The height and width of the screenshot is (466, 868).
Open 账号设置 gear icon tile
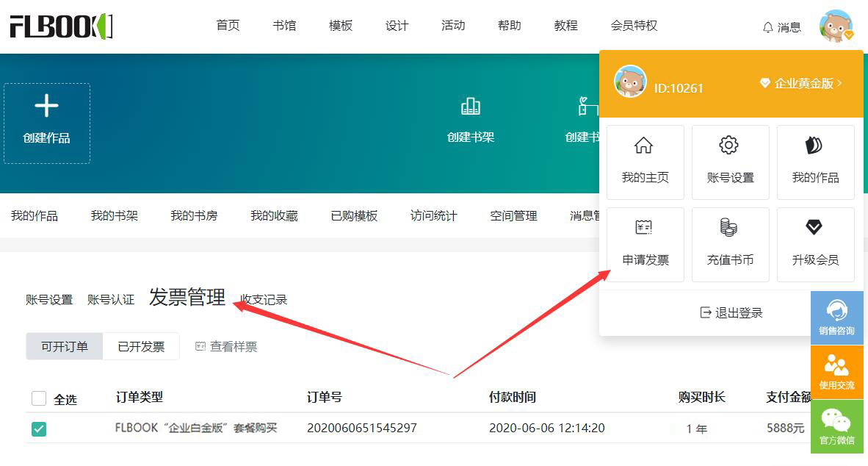[730, 162]
